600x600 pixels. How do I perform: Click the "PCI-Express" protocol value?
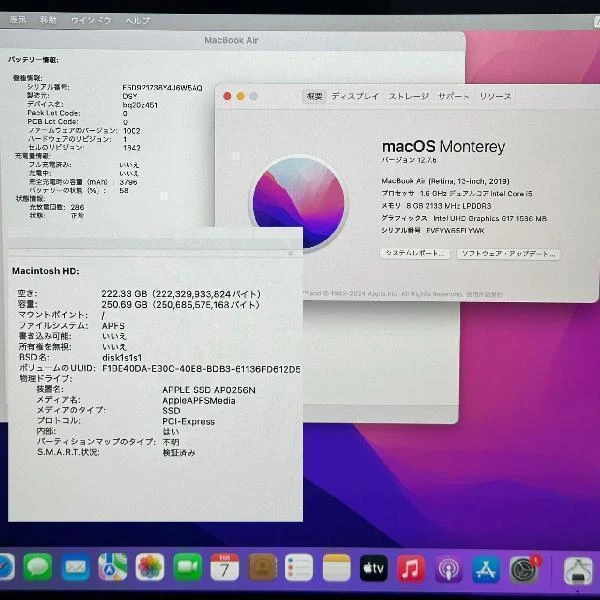tap(188, 421)
